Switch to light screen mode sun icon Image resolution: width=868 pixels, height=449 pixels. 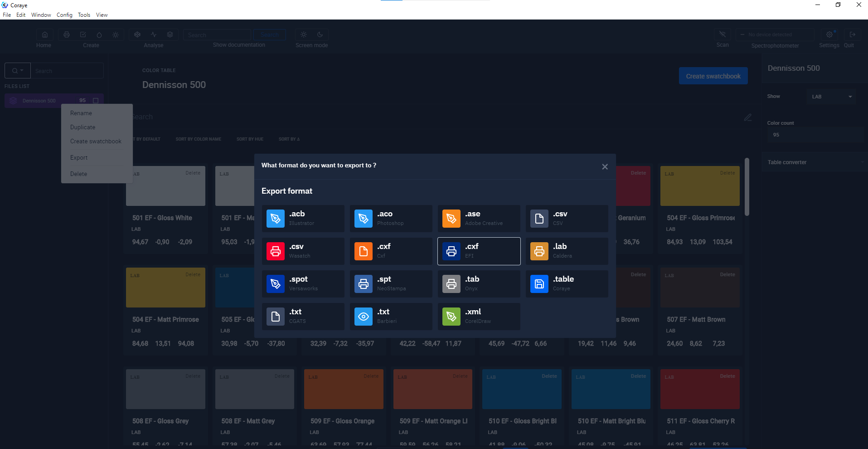point(304,35)
